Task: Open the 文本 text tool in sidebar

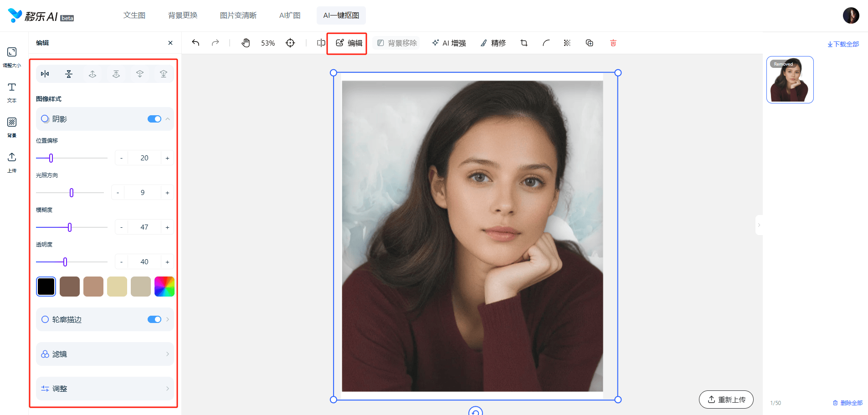Action: [12, 92]
